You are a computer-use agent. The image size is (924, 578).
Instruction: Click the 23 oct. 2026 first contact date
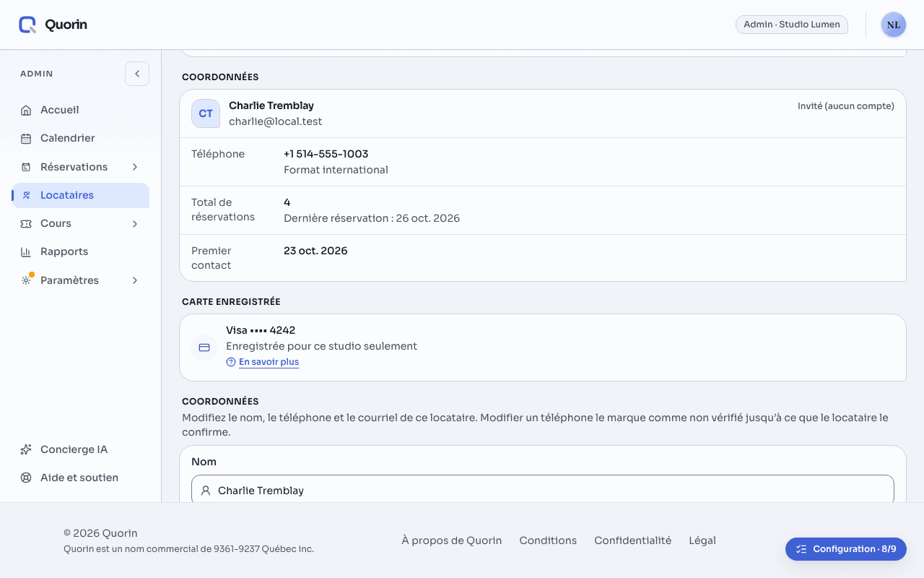[315, 251]
